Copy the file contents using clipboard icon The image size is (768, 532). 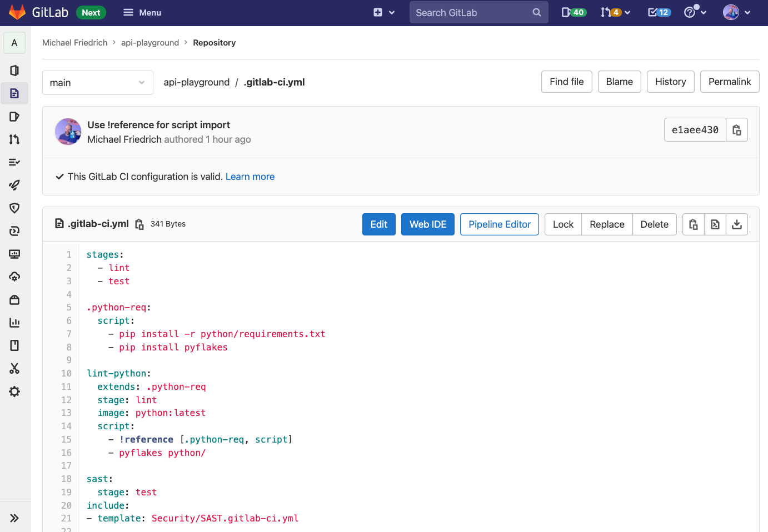(x=693, y=224)
